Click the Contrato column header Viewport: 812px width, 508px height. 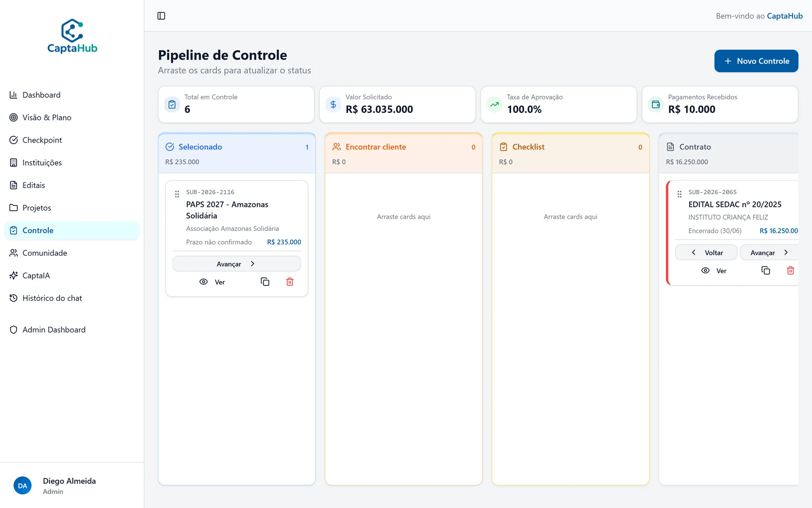coord(729,153)
